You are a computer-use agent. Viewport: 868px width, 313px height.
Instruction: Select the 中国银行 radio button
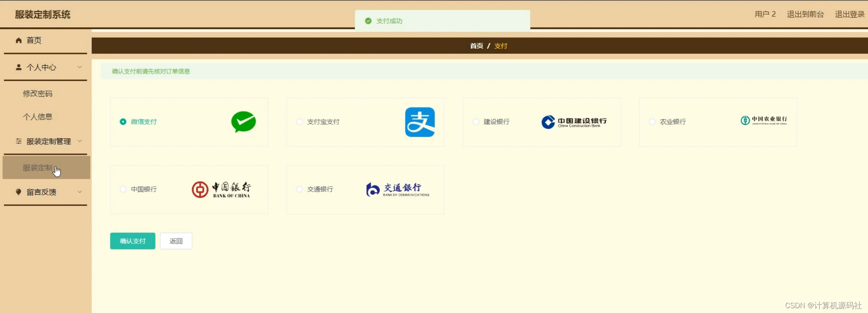pos(123,189)
